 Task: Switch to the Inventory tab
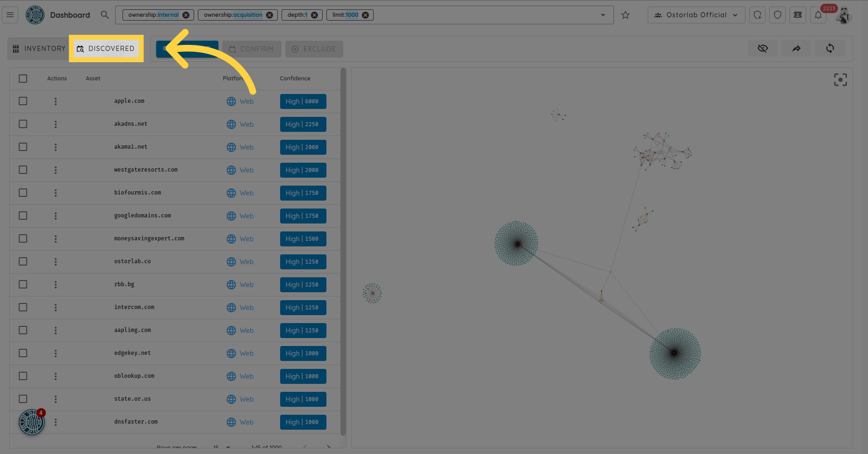[x=39, y=49]
